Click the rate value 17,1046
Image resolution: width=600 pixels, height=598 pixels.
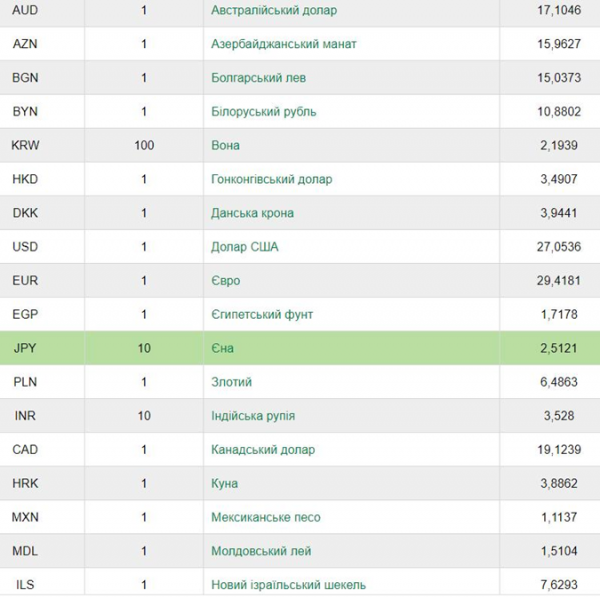click(x=559, y=10)
